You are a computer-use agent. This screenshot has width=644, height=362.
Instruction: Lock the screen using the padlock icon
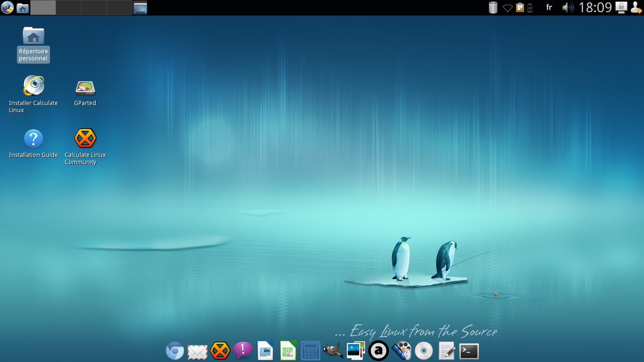click(621, 8)
